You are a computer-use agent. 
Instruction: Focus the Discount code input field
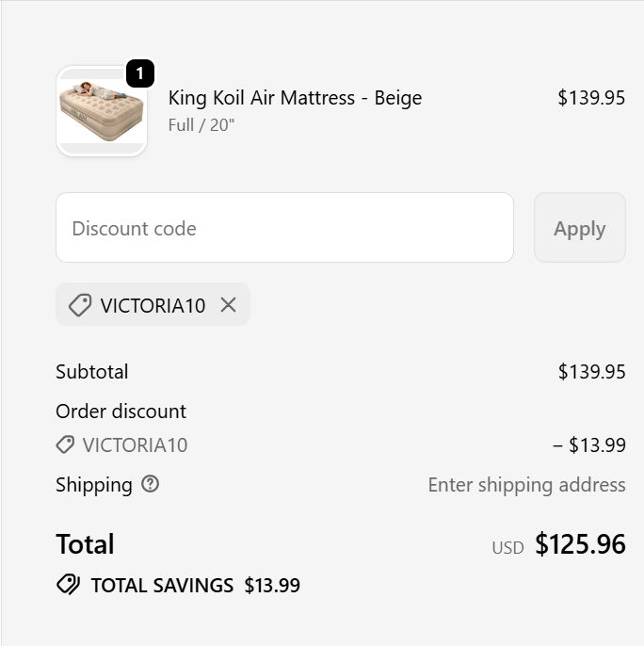coord(284,228)
